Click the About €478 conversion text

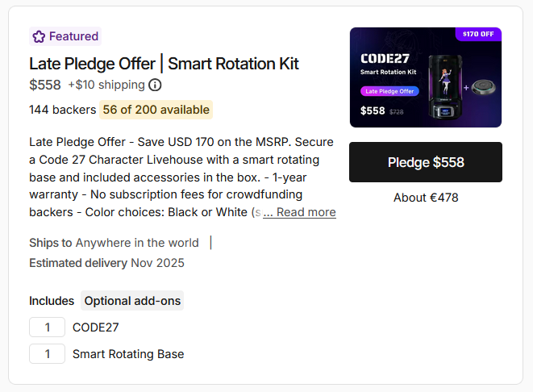click(x=426, y=198)
